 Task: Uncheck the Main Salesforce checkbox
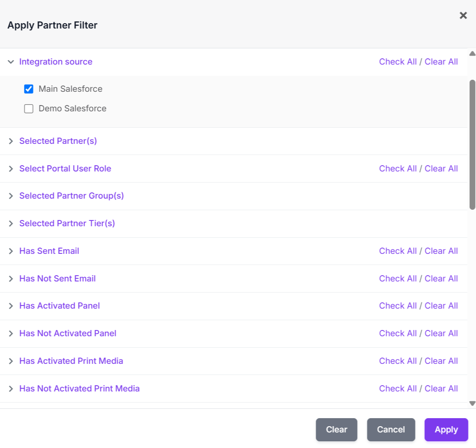point(28,89)
